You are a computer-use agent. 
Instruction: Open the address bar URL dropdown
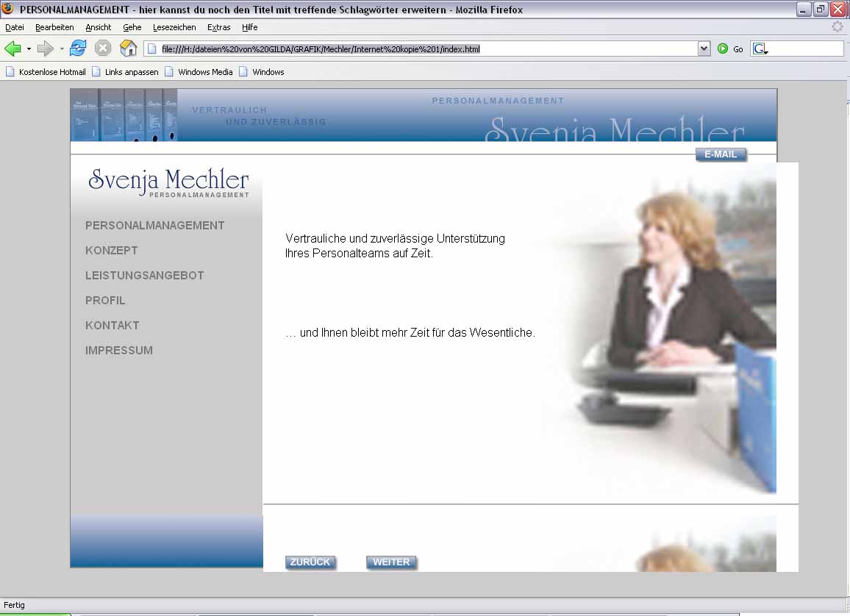coord(704,49)
